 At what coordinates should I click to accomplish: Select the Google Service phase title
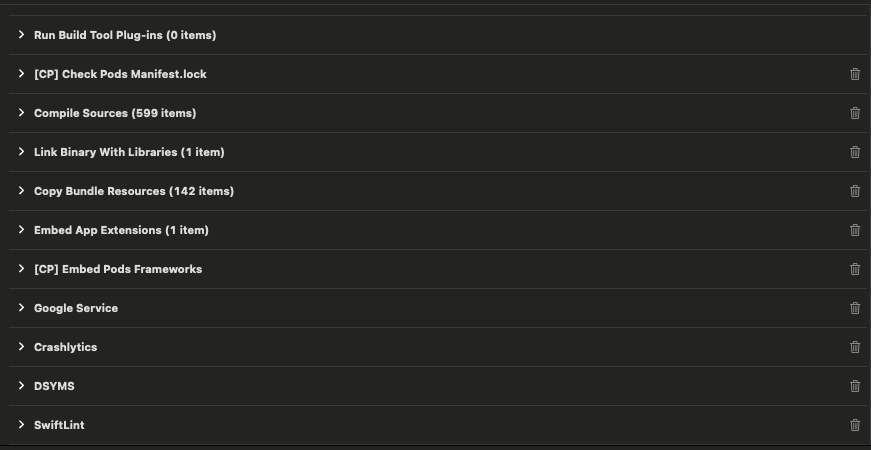[76, 308]
